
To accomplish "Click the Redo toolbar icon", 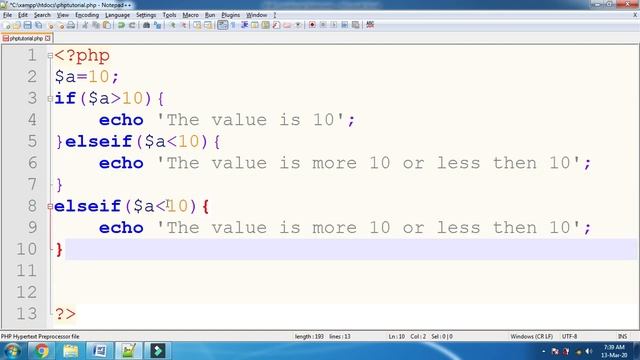I will [132, 25].
